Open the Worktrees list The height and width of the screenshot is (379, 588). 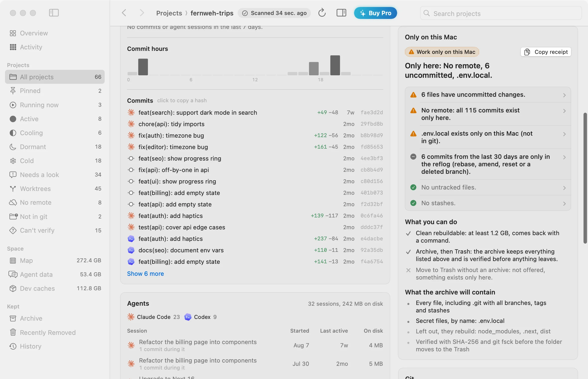coord(55,189)
